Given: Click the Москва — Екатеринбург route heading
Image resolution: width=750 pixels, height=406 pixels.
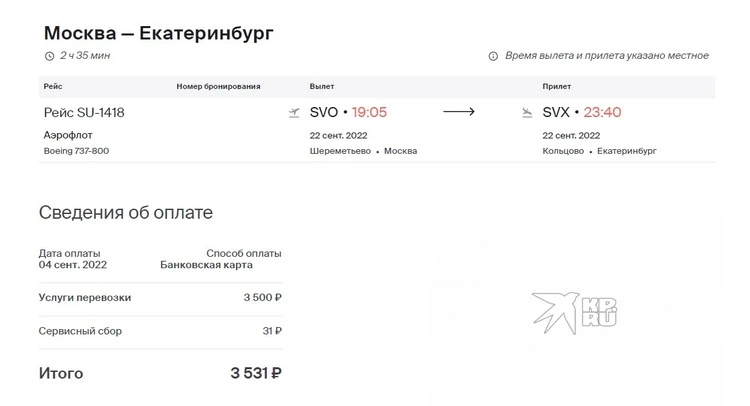Looking at the screenshot, I should pyautogui.click(x=158, y=33).
